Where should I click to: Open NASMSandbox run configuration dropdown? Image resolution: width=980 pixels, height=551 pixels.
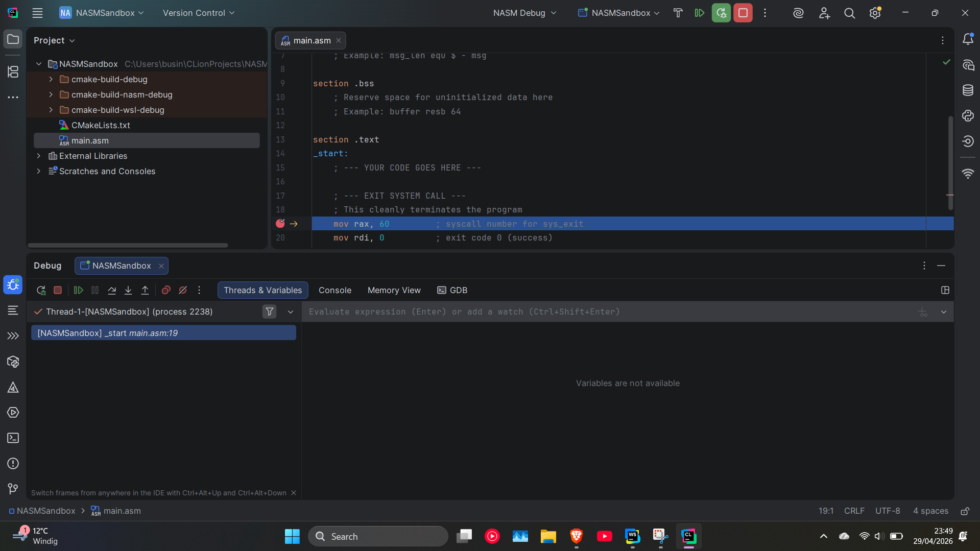619,13
